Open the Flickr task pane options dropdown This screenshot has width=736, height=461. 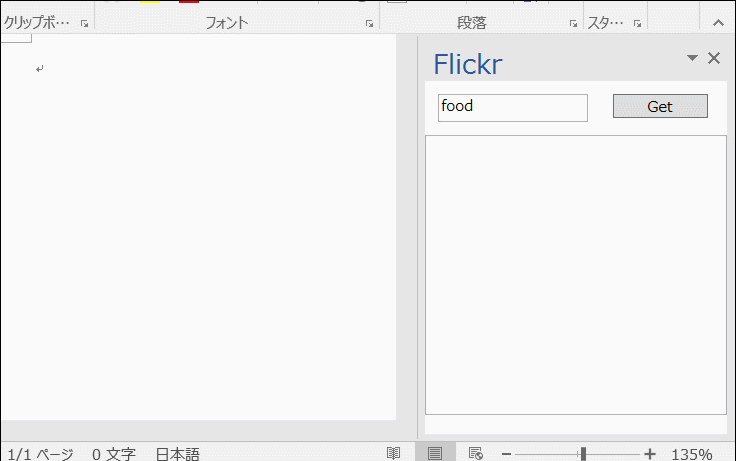[692, 58]
